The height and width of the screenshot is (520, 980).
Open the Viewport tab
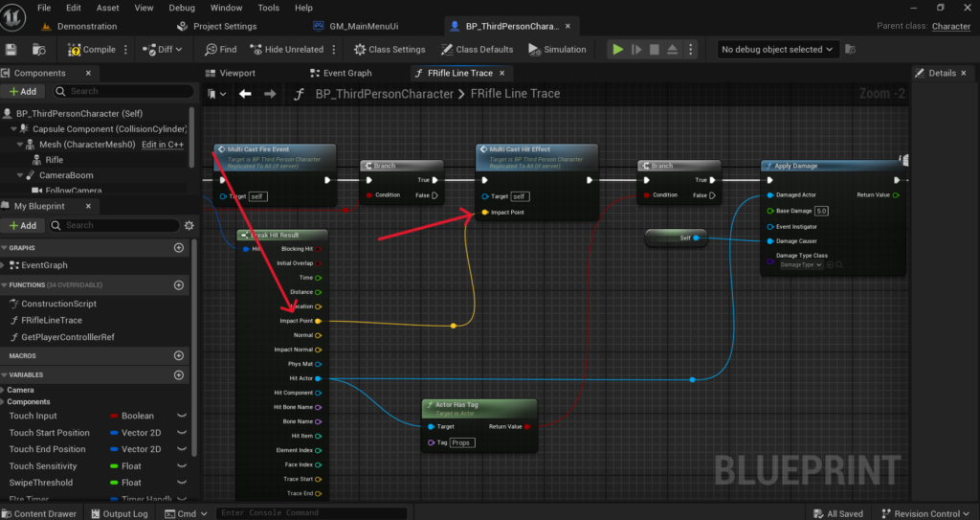coord(232,73)
